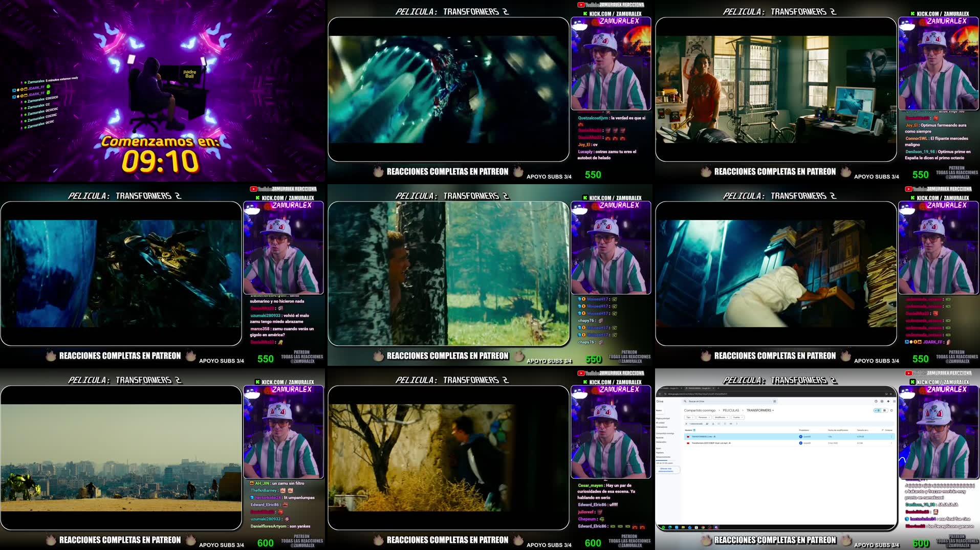Screen dimensions: 980x550
Task: Open the search options icon inside the Drive search bar
Action: 775,401
